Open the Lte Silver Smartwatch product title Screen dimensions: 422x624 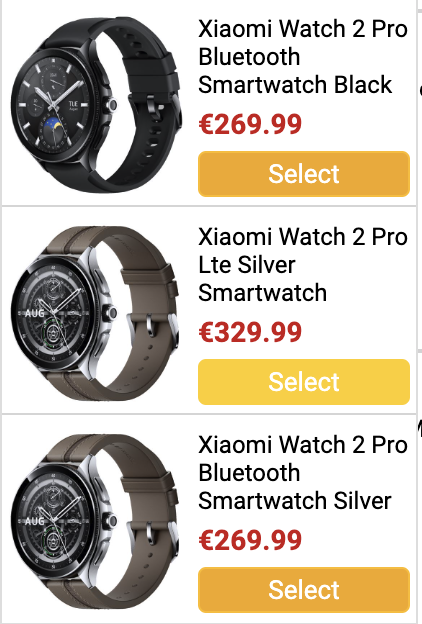(x=303, y=265)
